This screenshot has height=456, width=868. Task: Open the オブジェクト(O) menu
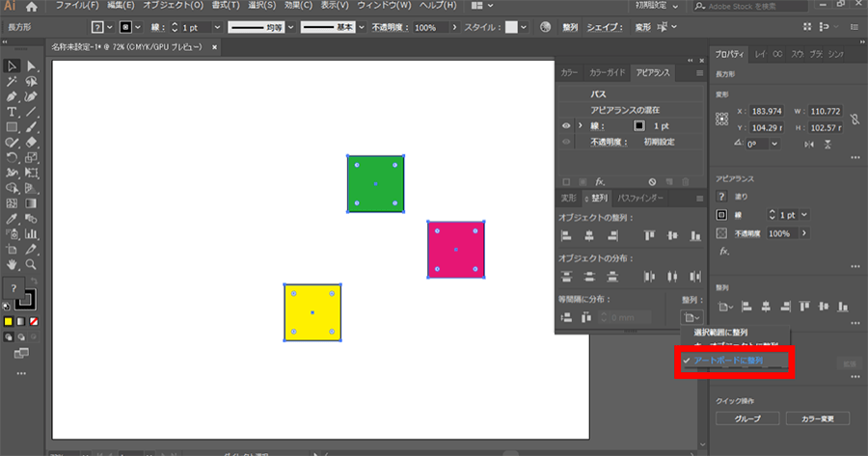[x=161, y=6]
